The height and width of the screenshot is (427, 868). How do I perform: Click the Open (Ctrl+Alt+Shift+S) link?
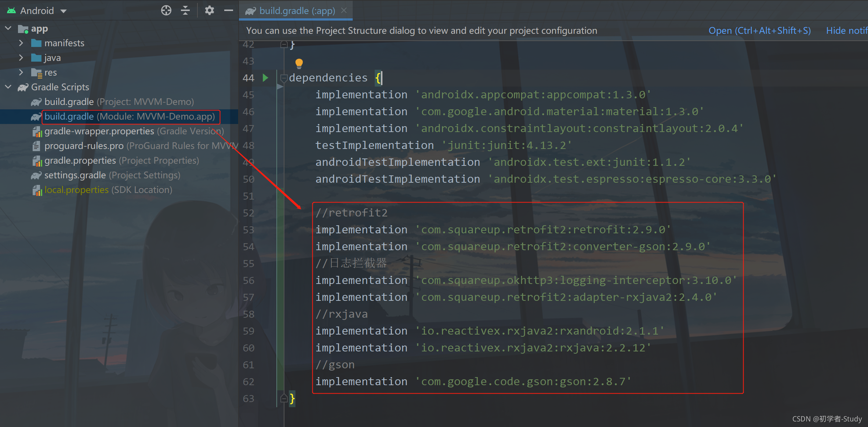759,30
